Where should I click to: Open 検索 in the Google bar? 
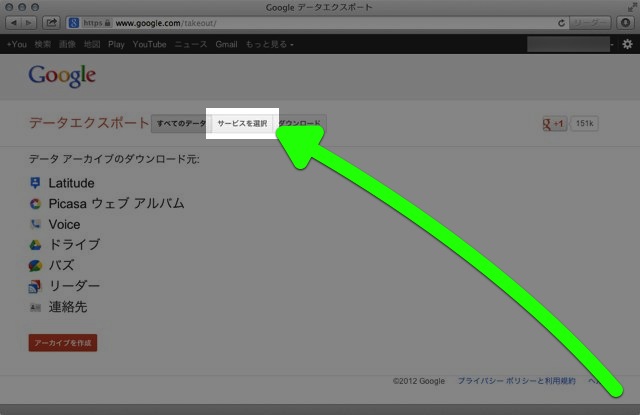(43, 44)
